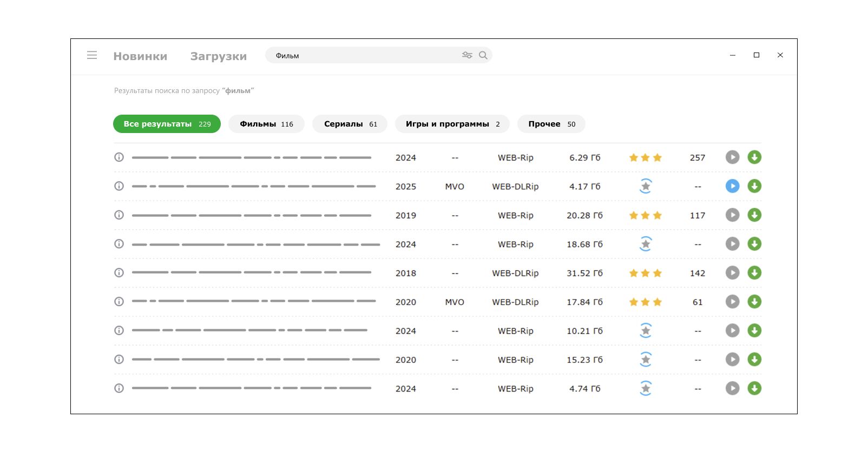Click rating refresh star on 4.17 Гб row

coord(646,186)
